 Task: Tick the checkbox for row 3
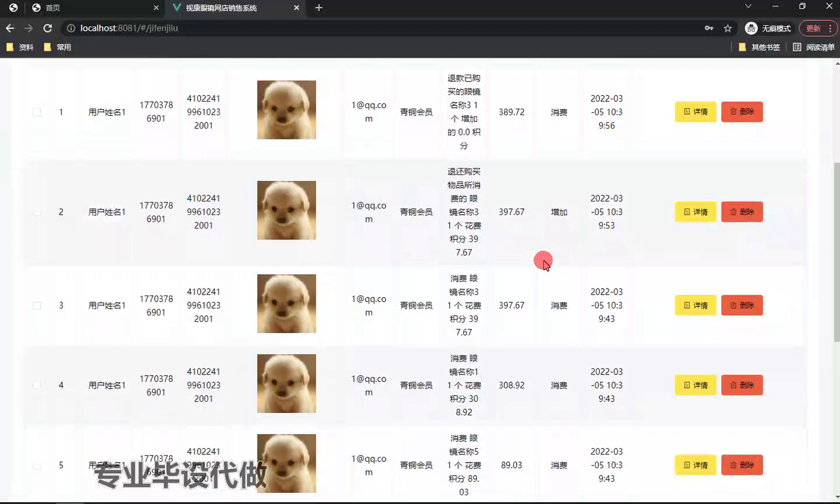pyautogui.click(x=37, y=306)
